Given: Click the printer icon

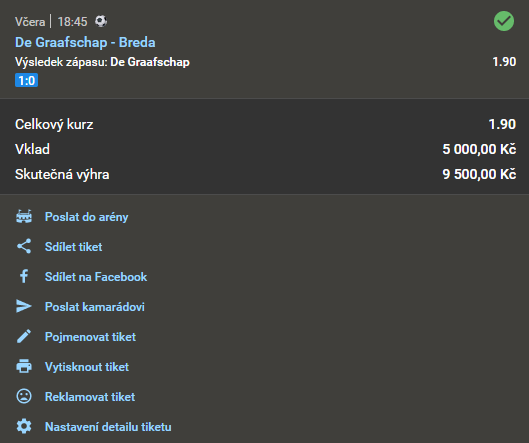Looking at the screenshot, I should point(24,366).
